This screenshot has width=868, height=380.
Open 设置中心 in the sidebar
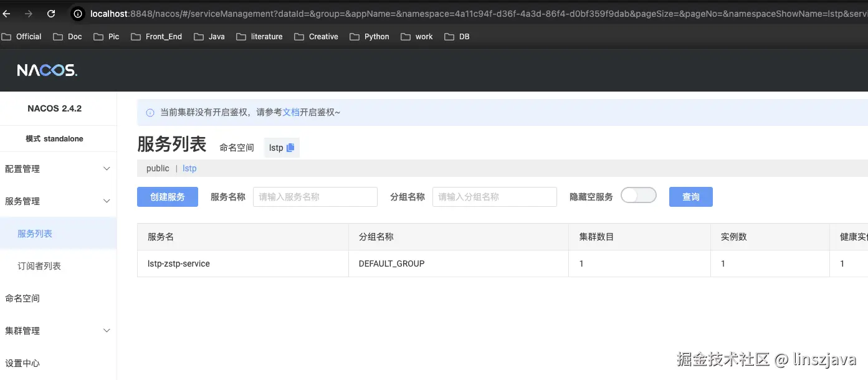[x=58, y=363]
